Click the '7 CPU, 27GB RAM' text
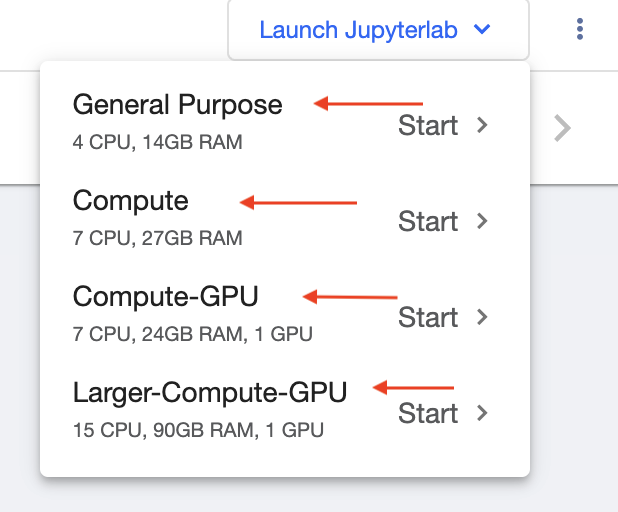 158,238
